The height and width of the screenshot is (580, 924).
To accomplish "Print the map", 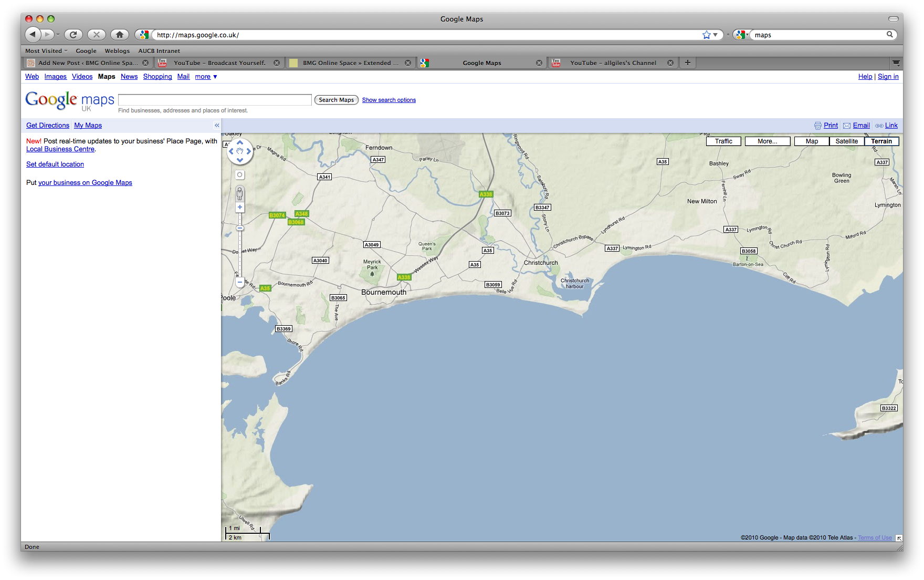I will click(x=826, y=126).
